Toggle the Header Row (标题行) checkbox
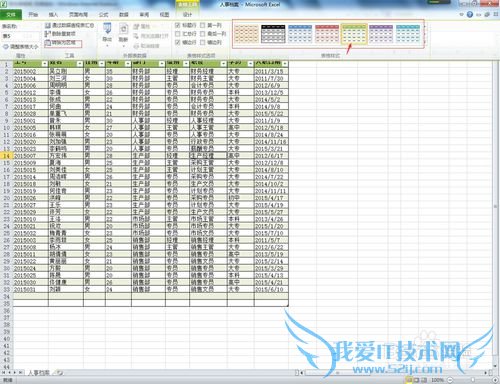The width and height of the screenshot is (500, 384). (x=178, y=25)
